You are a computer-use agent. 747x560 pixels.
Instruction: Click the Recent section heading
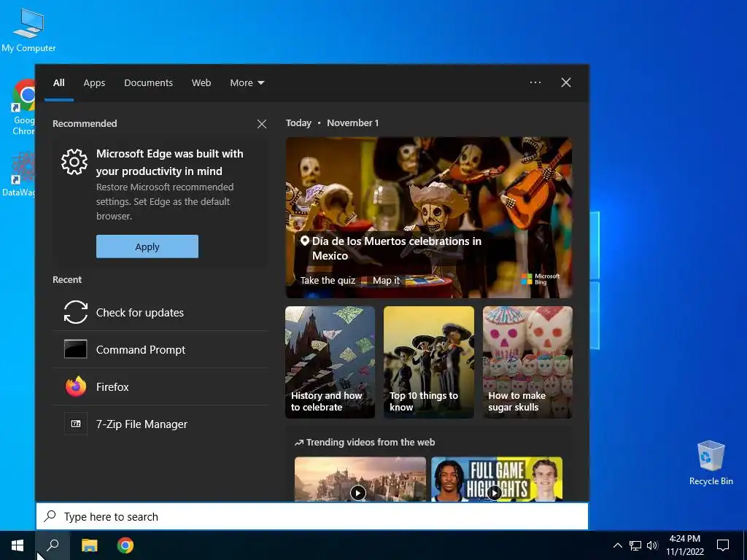pyautogui.click(x=66, y=279)
